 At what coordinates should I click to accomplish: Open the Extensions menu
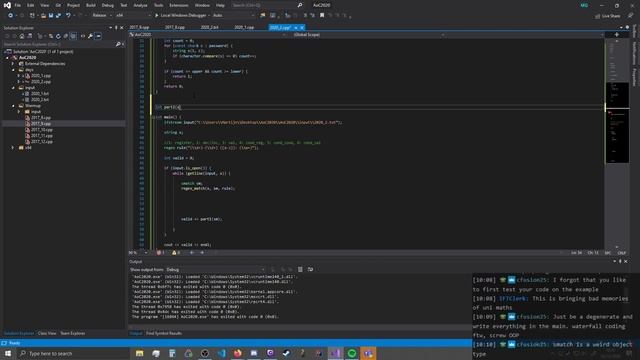(179, 5)
